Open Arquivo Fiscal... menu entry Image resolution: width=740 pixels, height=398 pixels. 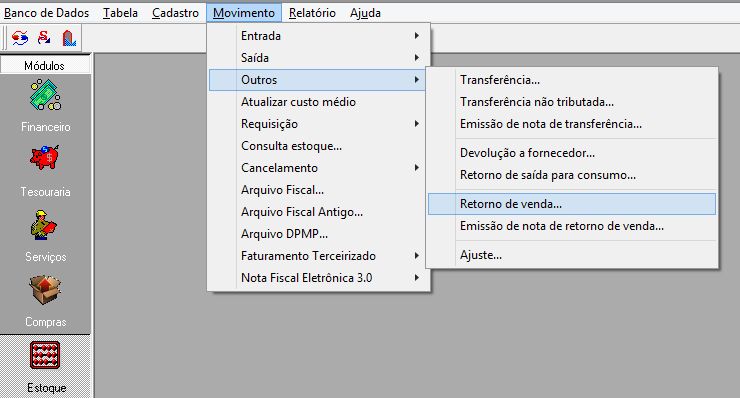click(x=319, y=190)
